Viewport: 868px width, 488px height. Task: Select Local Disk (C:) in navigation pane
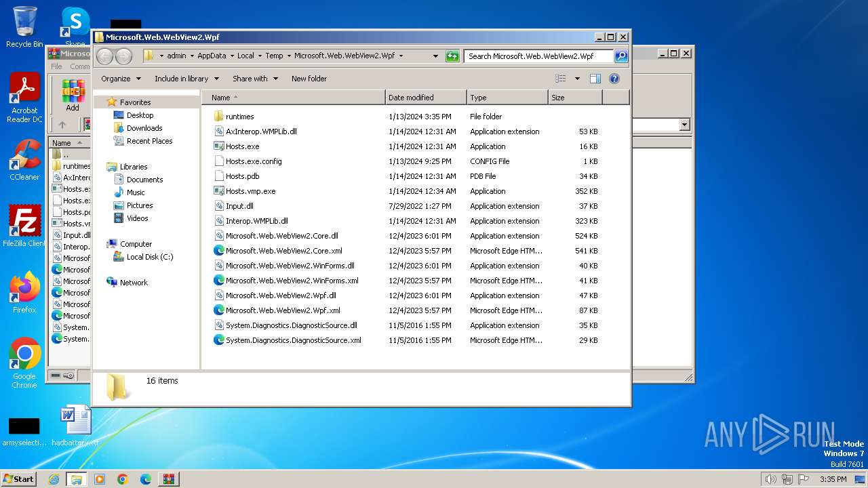pyautogui.click(x=150, y=257)
